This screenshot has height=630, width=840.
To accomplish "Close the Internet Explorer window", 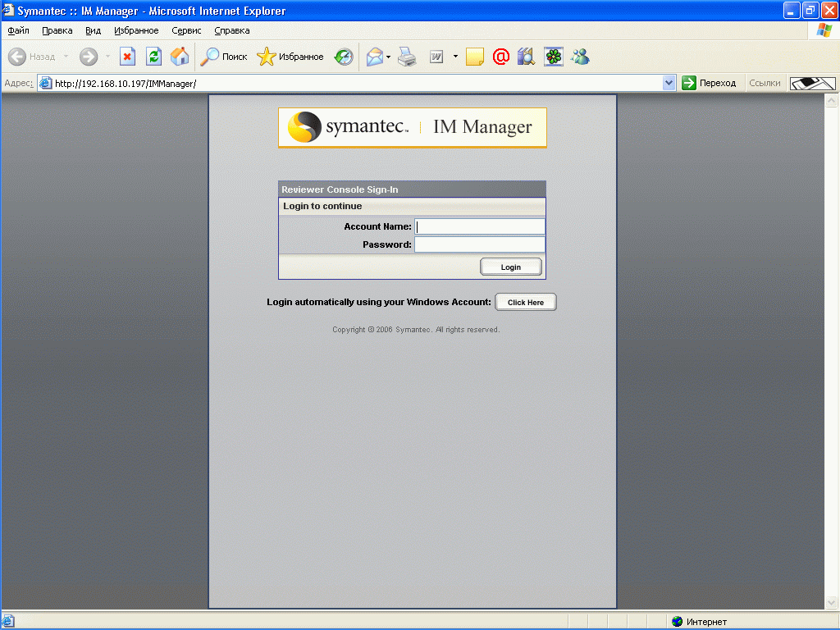I will 829,10.
